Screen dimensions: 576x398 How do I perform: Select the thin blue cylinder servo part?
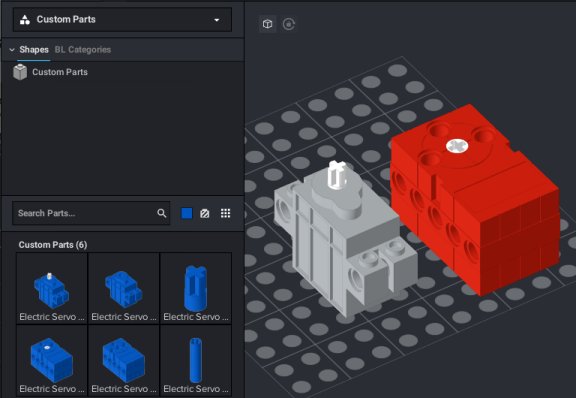[x=196, y=361]
